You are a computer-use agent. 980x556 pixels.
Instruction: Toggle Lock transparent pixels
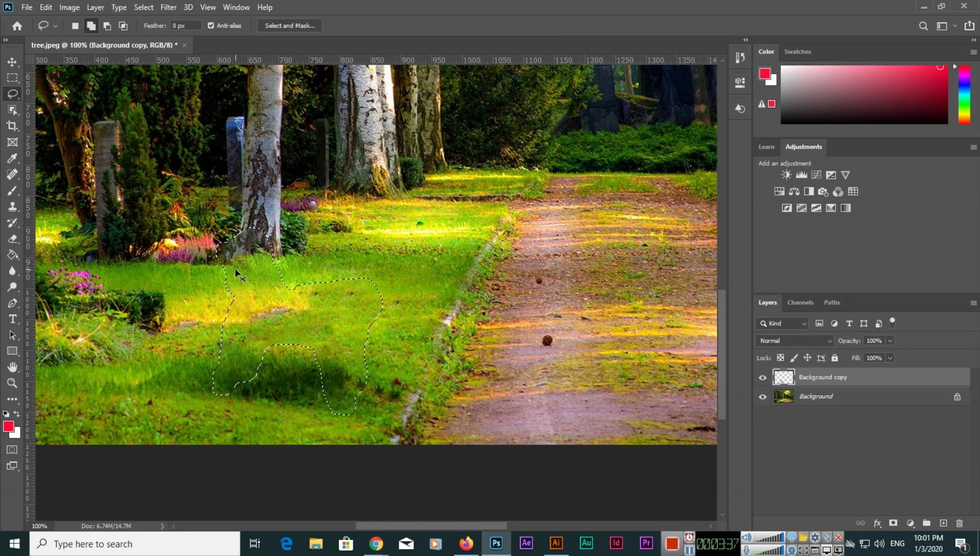(780, 358)
